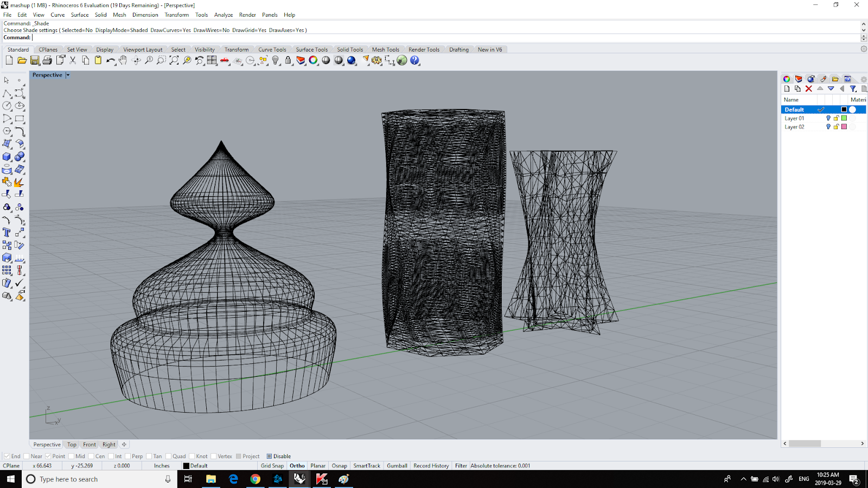Screen dimensions: 868x488
Task: Toggle Layer 01 visibility light bulb
Action: pyautogui.click(x=828, y=118)
